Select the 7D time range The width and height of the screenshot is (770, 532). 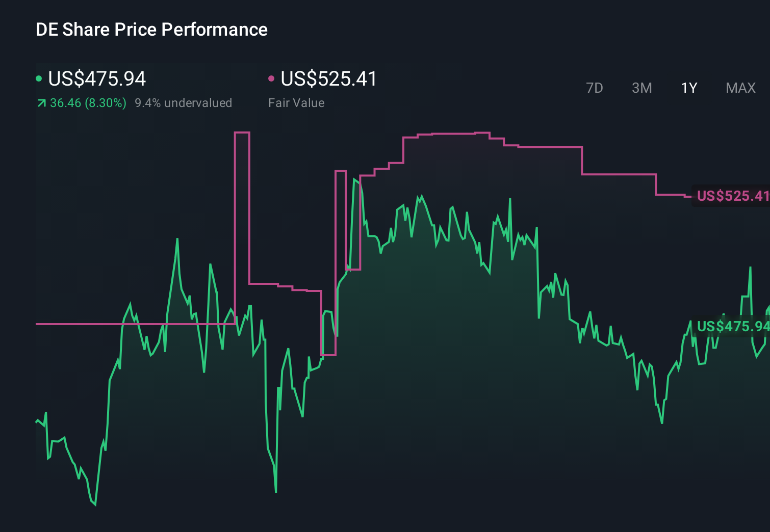[x=595, y=88]
